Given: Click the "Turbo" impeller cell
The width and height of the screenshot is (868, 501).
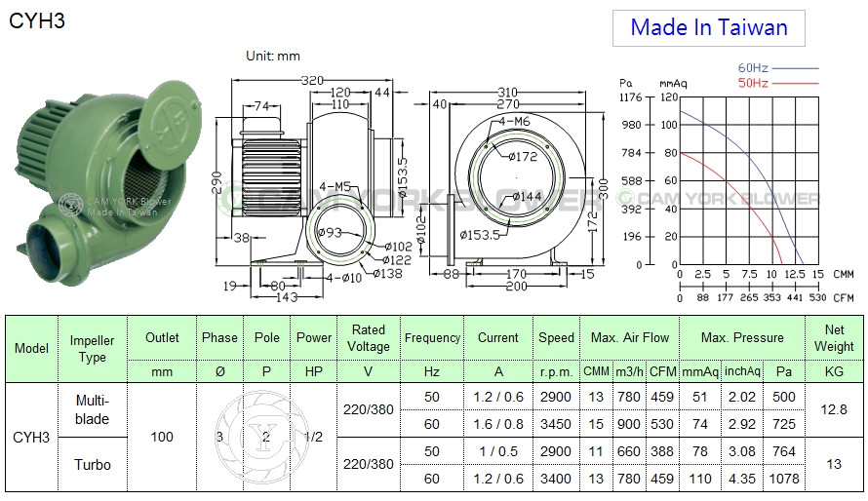Looking at the screenshot, I should [93, 465].
